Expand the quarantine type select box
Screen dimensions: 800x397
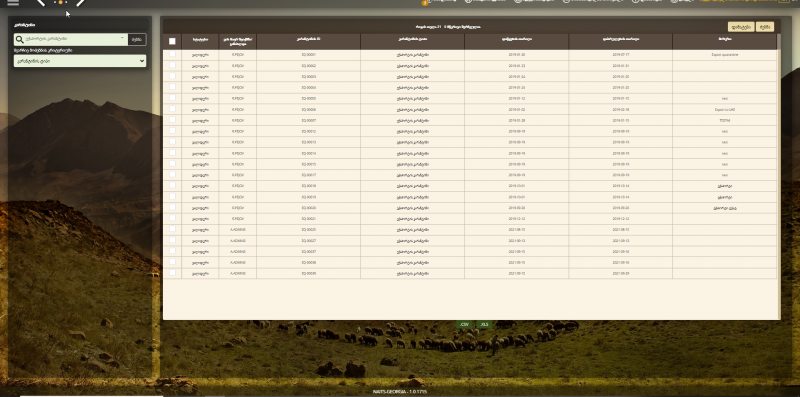click(80, 61)
